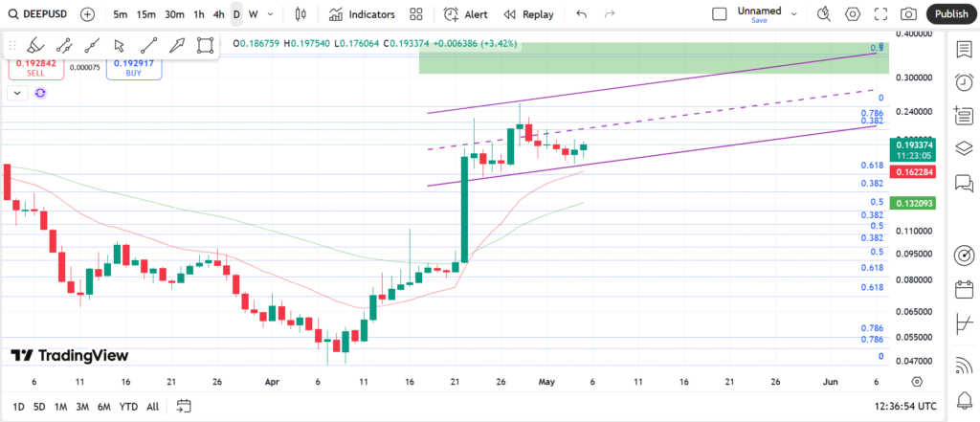Open the Indicators menu
Screen dimensions: 980x422
coord(362,14)
